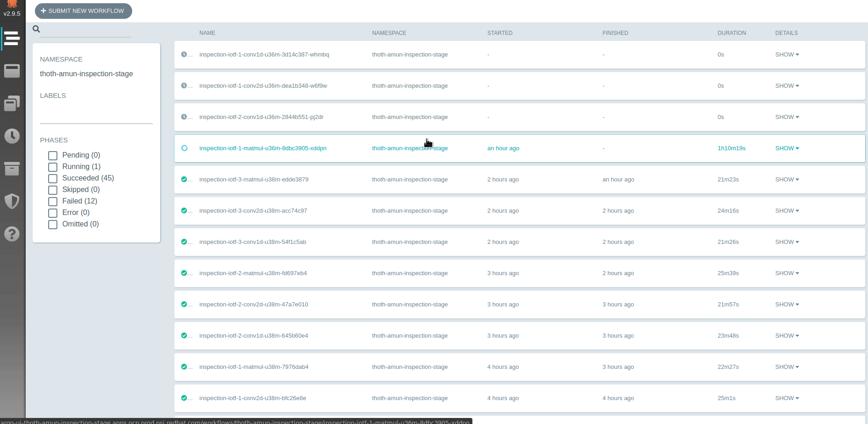Click pending clock icon for iotf-2-conv1d-u36m-2844b551 row

tap(184, 117)
